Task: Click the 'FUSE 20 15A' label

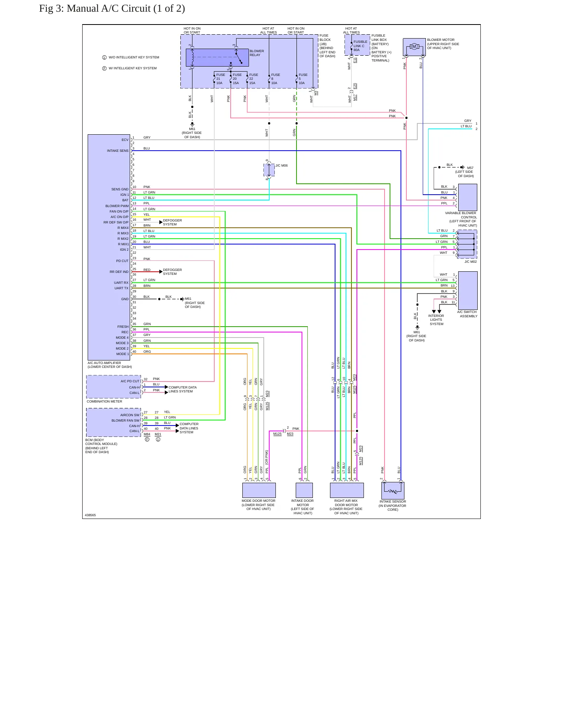Action: point(237,79)
